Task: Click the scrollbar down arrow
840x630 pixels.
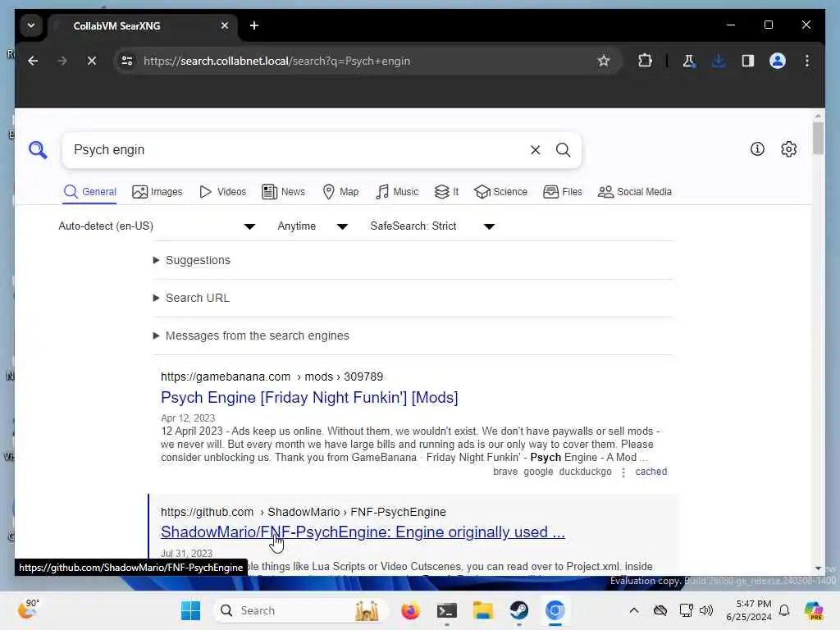Action: [x=818, y=568]
